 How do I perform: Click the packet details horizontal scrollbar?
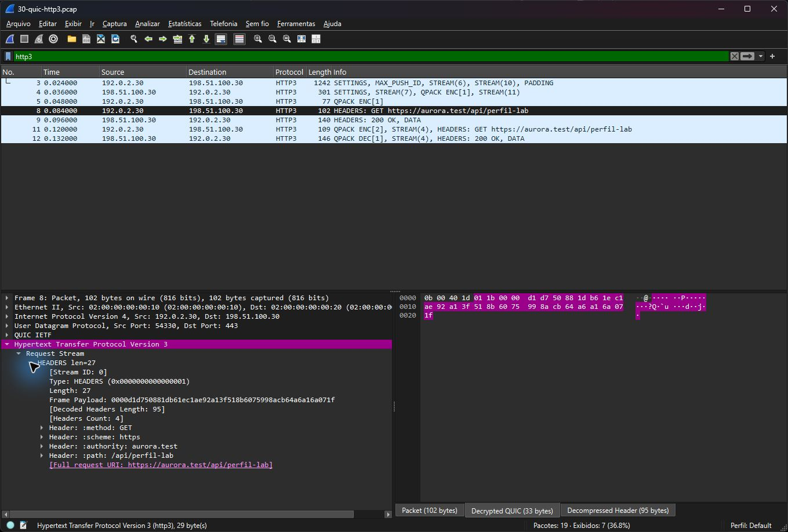(x=181, y=514)
